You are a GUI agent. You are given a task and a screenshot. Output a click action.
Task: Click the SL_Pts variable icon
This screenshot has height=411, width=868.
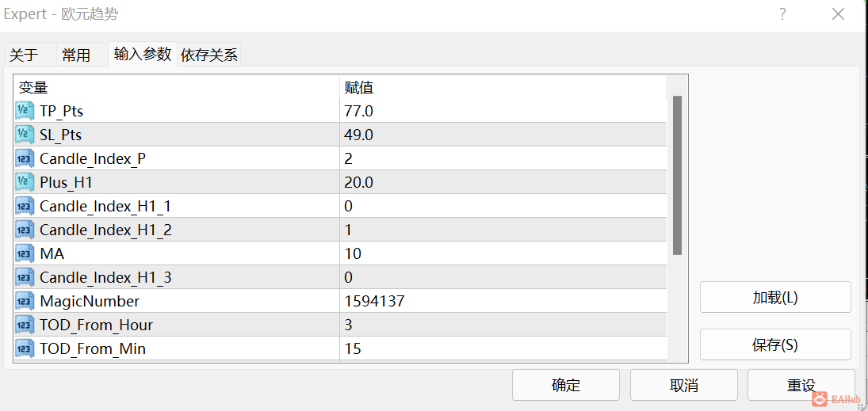click(x=25, y=135)
